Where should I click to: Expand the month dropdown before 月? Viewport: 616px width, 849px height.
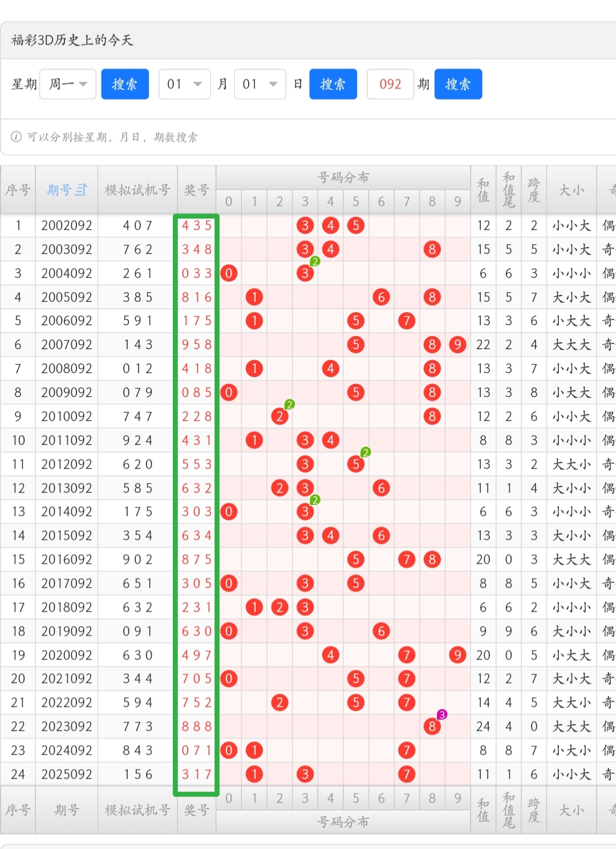pos(184,84)
